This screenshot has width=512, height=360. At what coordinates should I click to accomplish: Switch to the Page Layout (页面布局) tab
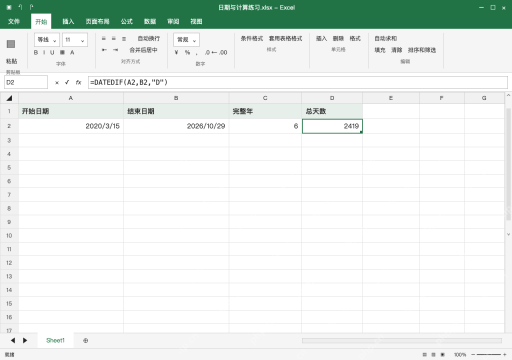[97, 21]
